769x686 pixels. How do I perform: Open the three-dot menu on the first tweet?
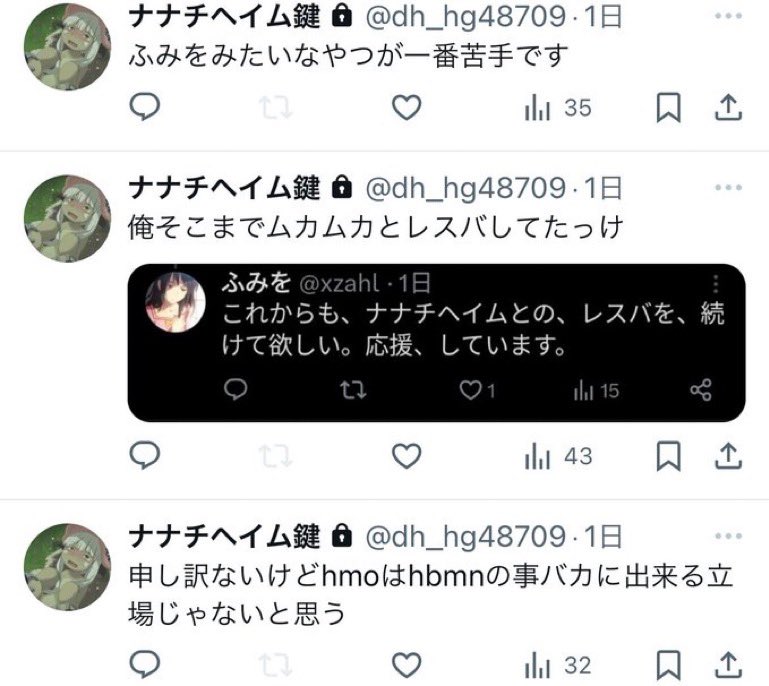pyautogui.click(x=728, y=16)
